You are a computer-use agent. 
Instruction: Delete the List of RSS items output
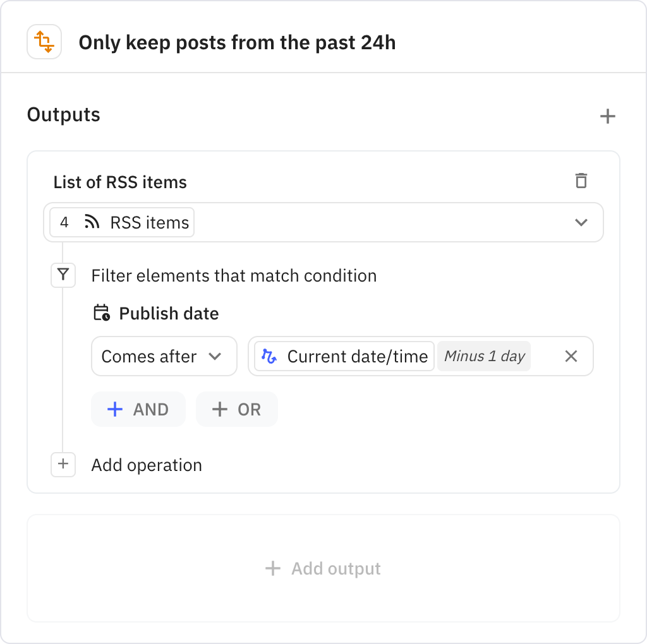pos(581,181)
